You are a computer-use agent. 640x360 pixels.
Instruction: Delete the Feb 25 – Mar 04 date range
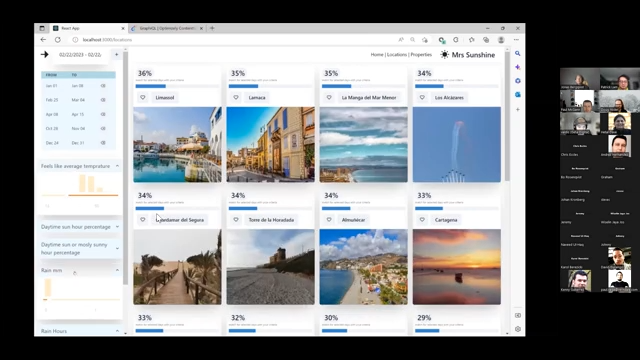point(103,100)
